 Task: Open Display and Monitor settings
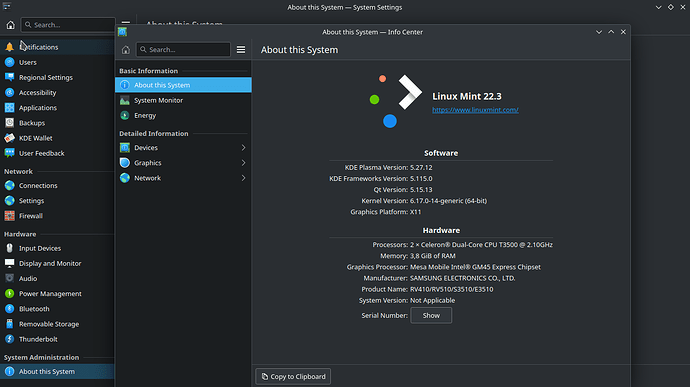click(x=57, y=263)
